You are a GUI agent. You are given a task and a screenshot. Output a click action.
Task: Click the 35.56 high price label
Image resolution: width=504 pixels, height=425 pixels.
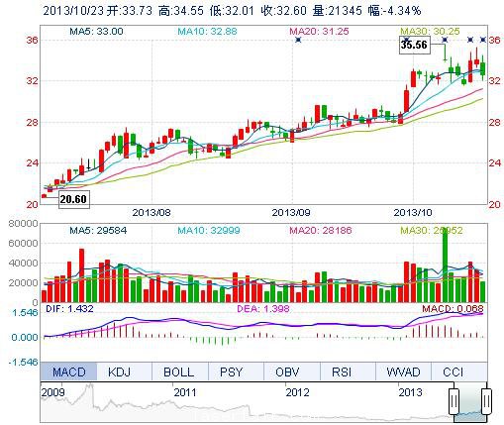click(414, 45)
